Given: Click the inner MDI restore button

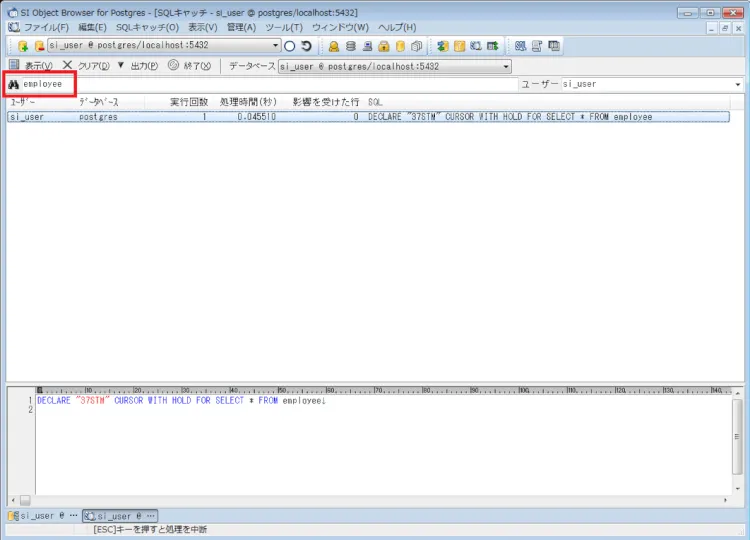Looking at the screenshot, I should 725,29.
